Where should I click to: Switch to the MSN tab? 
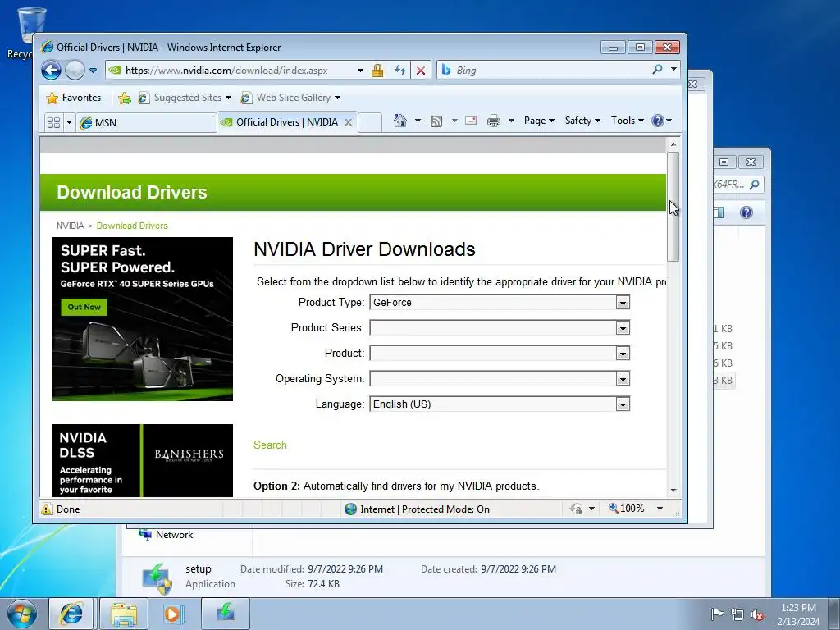click(146, 123)
